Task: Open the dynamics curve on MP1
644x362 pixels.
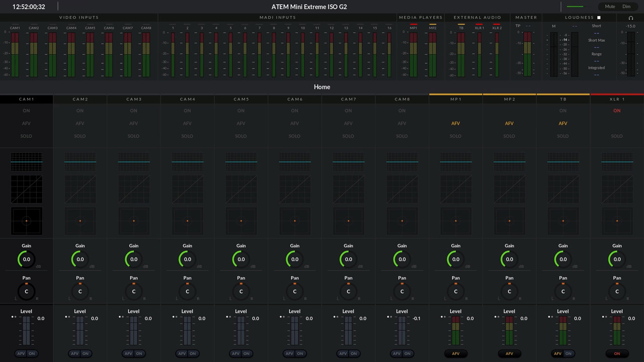Action: point(456,190)
